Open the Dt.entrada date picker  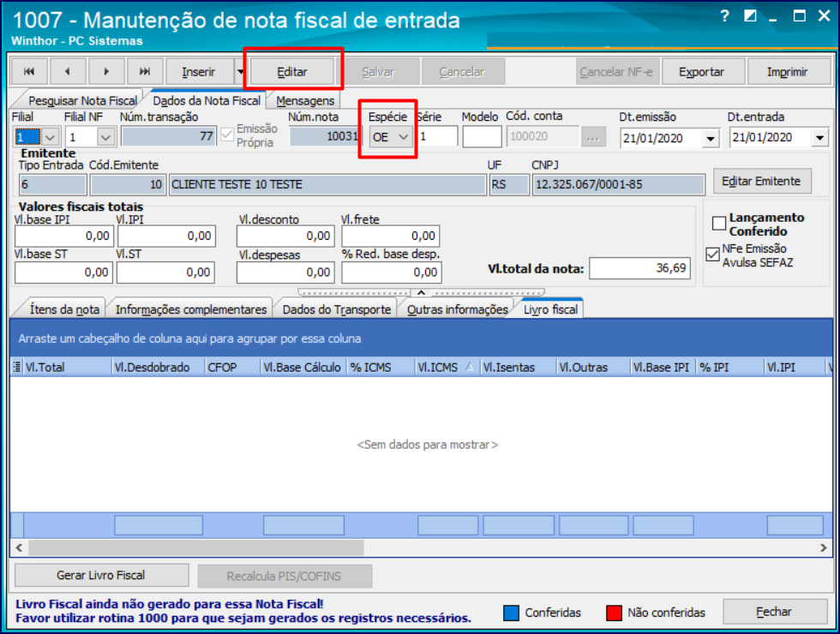(x=820, y=138)
